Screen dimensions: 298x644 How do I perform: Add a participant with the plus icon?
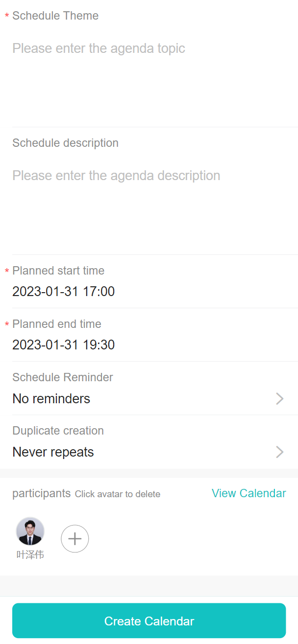click(74, 539)
